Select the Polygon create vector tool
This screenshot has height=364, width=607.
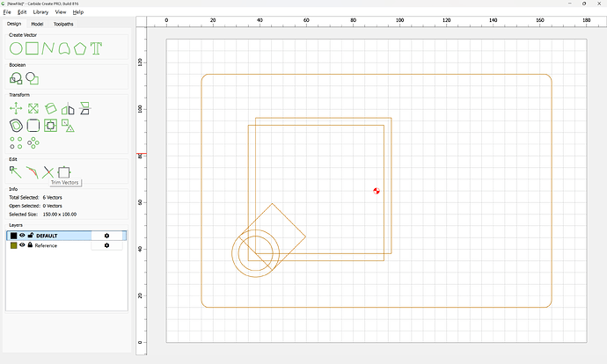[80, 48]
